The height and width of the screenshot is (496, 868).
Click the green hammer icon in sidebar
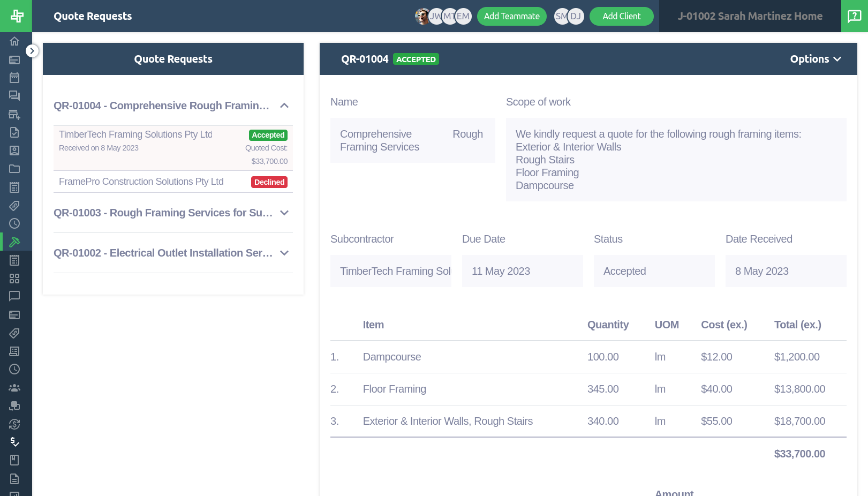(x=14, y=242)
